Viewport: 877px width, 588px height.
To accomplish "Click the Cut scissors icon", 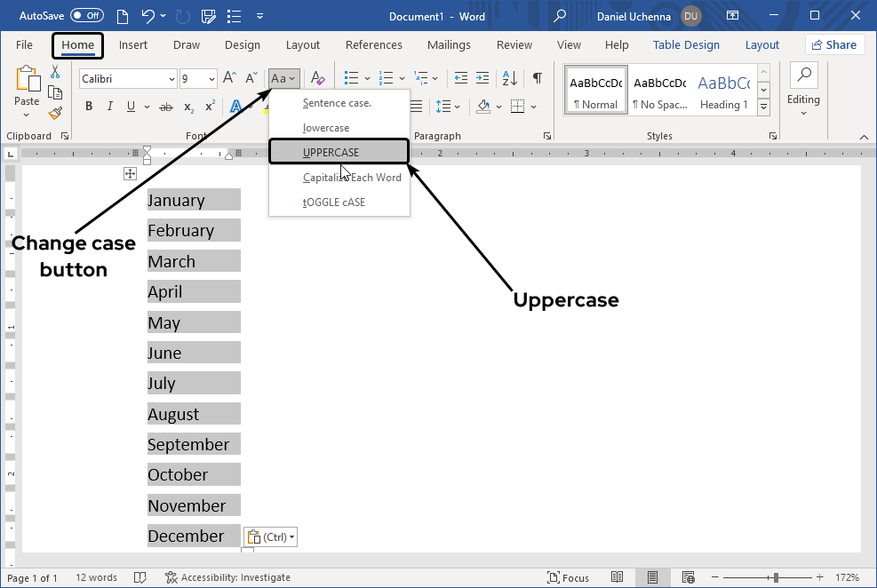I will coord(55,72).
